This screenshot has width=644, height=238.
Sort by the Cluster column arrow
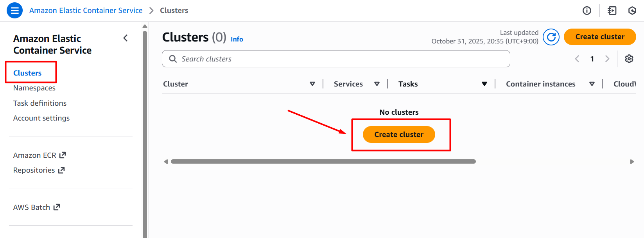click(312, 84)
